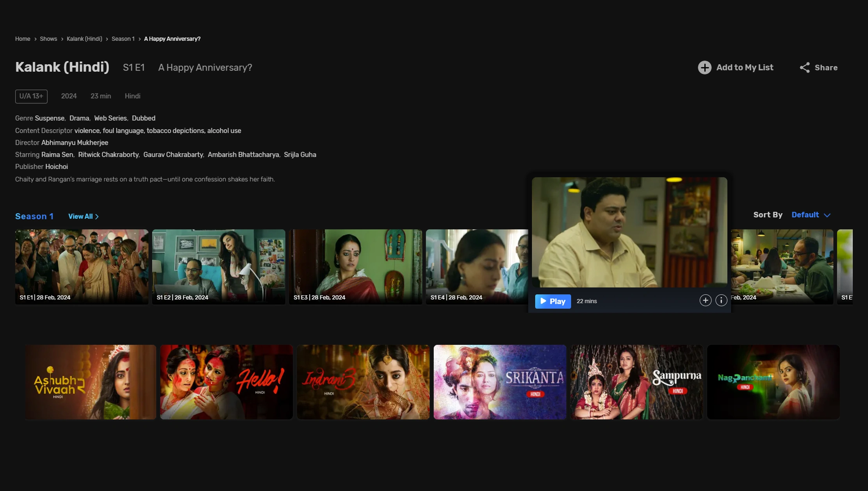Screen dimensions: 868x491
Task: Click the U/A 13+ rating badge
Action: [x=31, y=96]
